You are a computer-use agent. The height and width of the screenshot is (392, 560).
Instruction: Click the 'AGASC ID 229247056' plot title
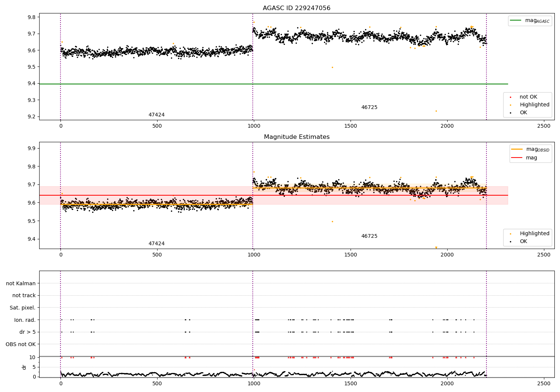(296, 8)
